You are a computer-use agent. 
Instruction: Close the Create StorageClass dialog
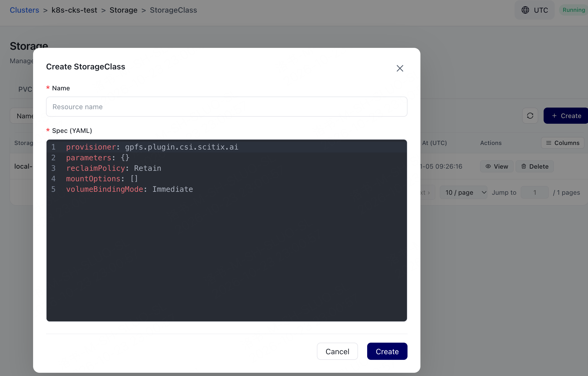pos(400,68)
